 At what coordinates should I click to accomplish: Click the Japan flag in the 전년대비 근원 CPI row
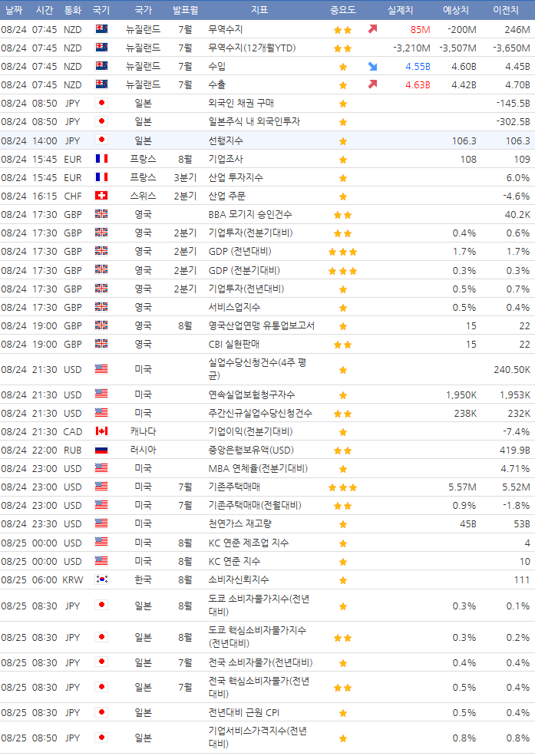(101, 712)
